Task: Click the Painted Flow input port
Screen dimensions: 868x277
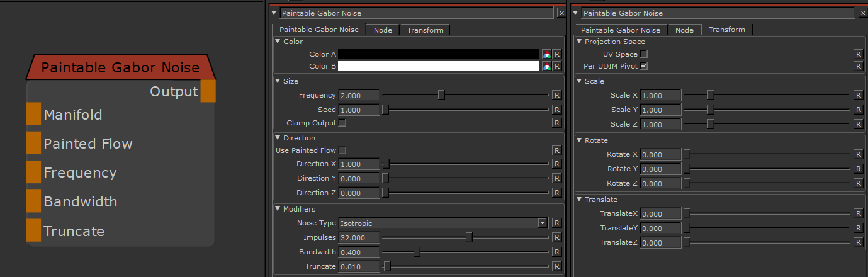Action: click(x=33, y=144)
